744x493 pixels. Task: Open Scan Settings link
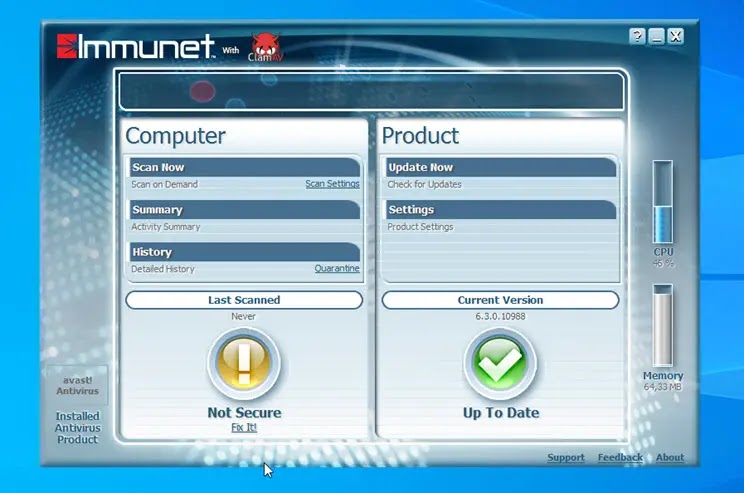(332, 184)
